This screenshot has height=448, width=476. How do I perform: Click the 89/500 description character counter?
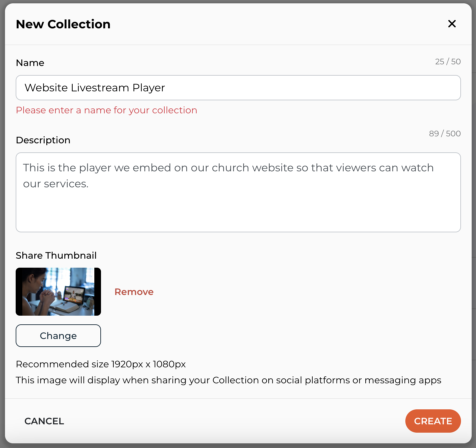(x=445, y=133)
